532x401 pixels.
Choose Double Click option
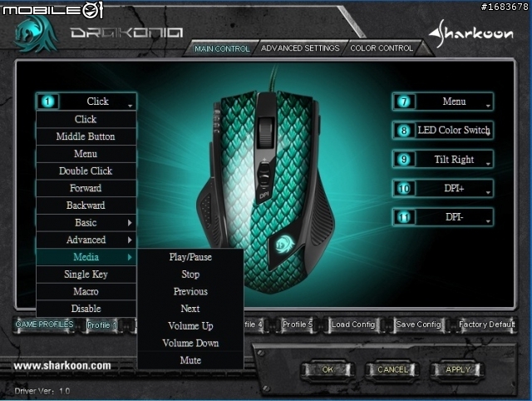86,171
